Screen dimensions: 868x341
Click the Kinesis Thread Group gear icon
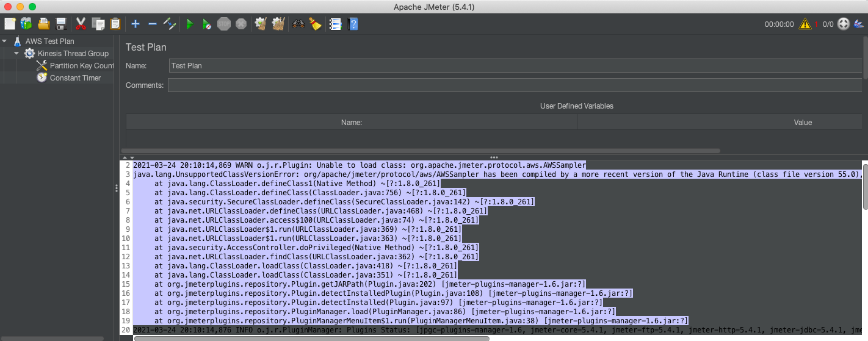(x=29, y=53)
